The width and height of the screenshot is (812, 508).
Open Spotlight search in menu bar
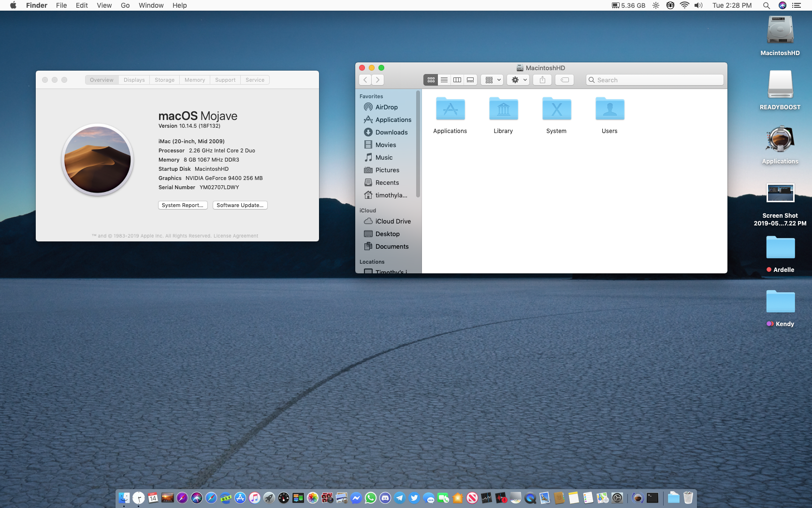pyautogui.click(x=766, y=5)
